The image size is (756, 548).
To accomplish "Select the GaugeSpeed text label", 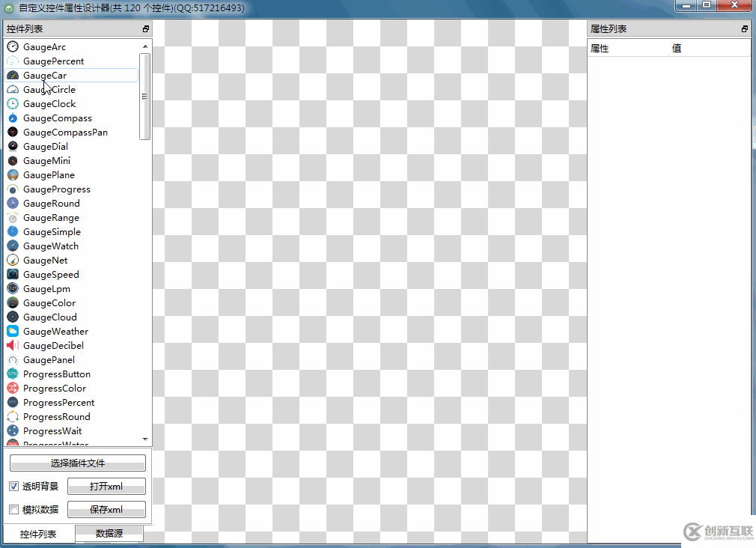I will 51,275.
